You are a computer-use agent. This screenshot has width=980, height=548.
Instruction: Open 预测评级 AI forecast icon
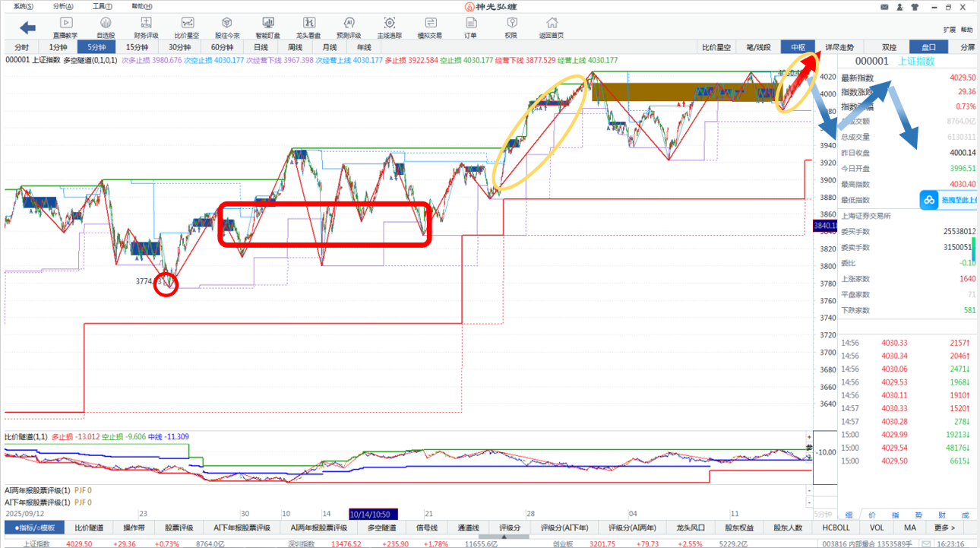pos(349,26)
